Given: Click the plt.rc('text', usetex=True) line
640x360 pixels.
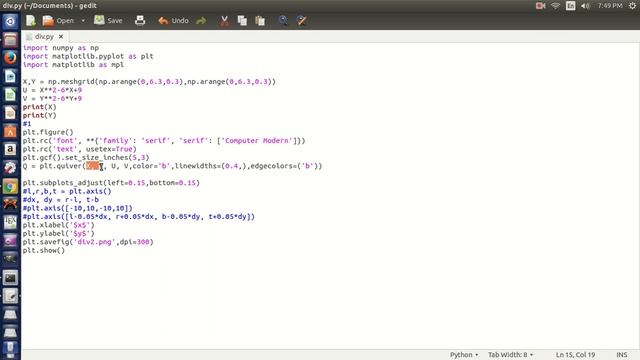Looking at the screenshot, I should click(x=80, y=149).
